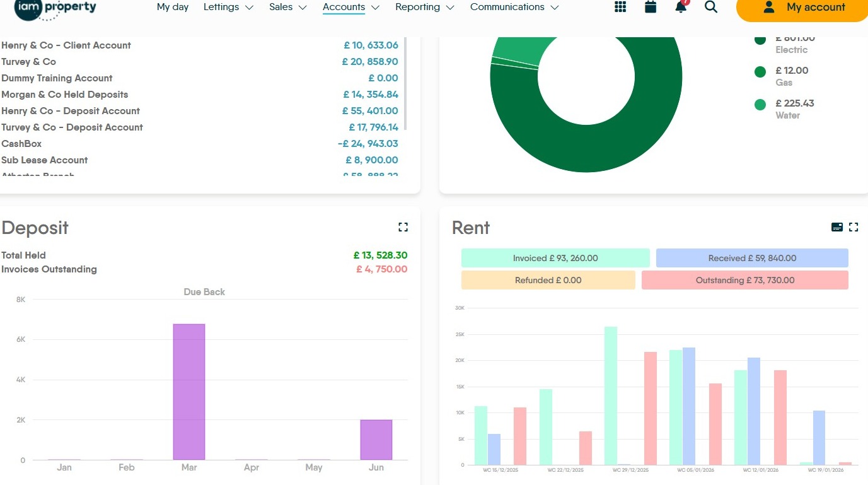
Task: View notifications via the bell icon
Action: click(681, 7)
